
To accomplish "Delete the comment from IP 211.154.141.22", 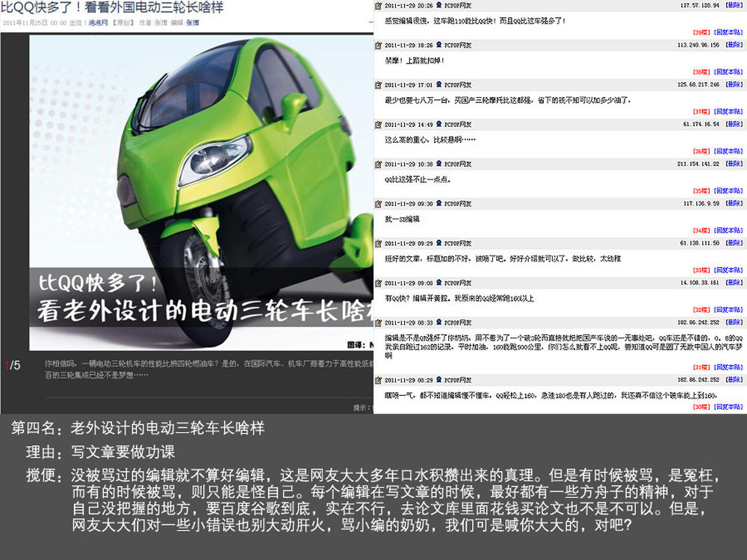I will tap(734, 164).
